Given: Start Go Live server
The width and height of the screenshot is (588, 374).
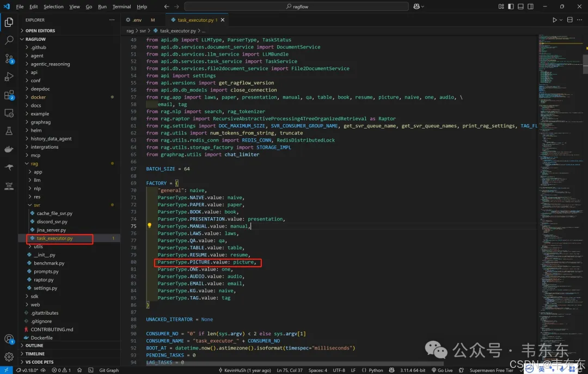Looking at the screenshot, I should tap(442, 370).
